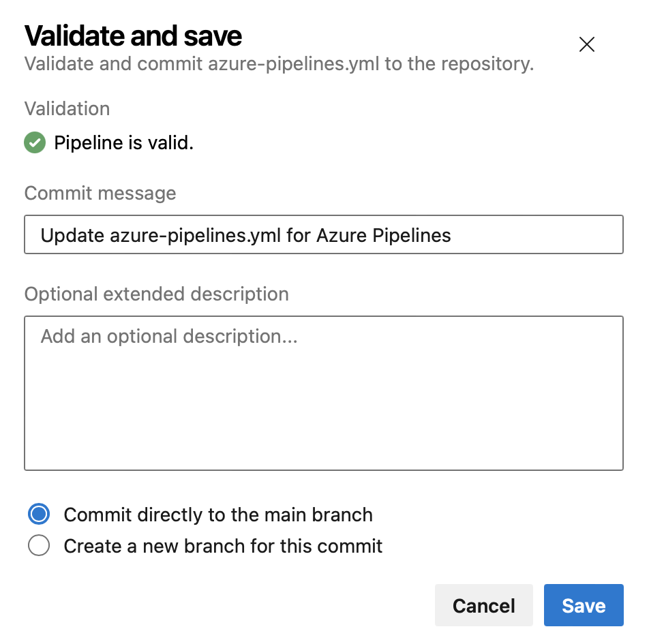Click the 'Validation' section label

coord(67,109)
